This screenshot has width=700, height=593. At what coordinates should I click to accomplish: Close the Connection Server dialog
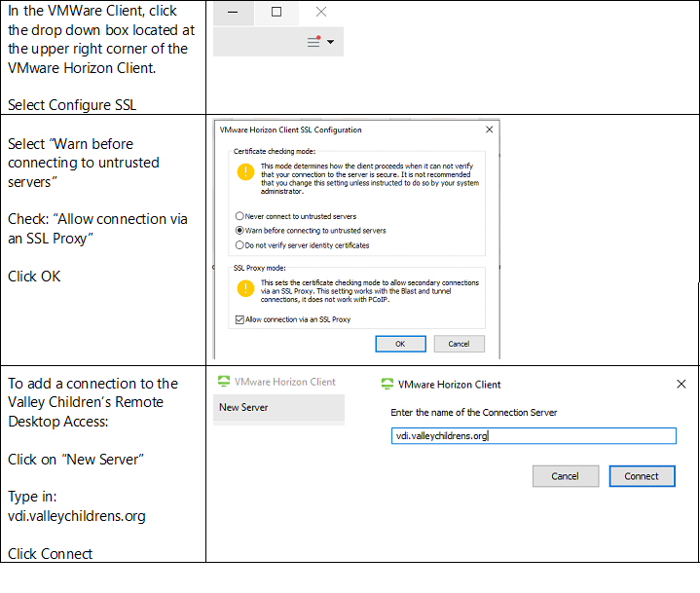(681, 384)
